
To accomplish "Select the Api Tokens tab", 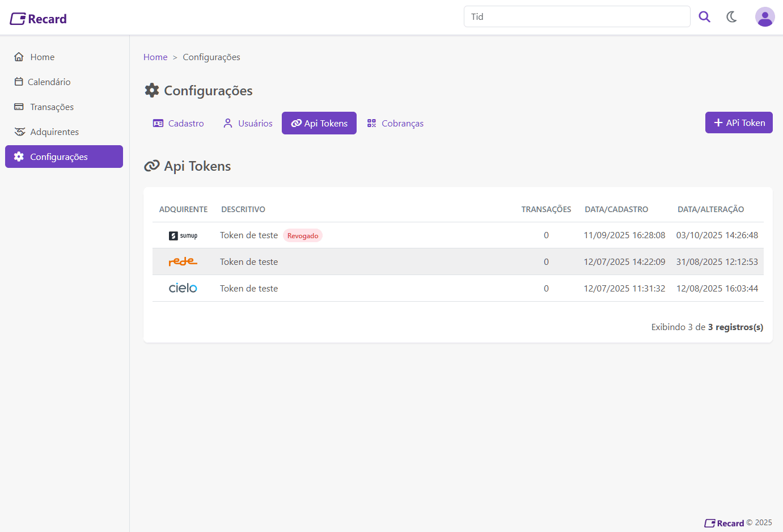I will [x=319, y=124].
